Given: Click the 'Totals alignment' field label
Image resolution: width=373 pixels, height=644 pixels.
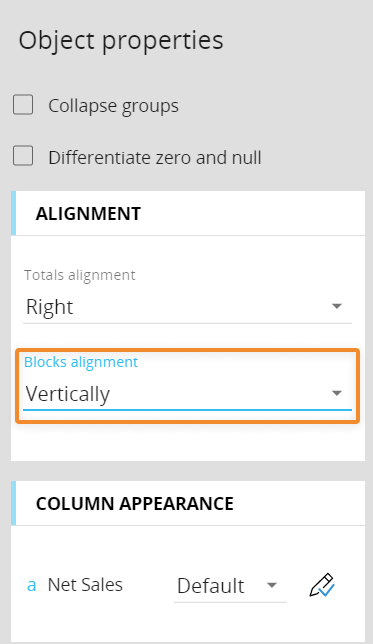Looking at the screenshot, I should coord(79,275).
